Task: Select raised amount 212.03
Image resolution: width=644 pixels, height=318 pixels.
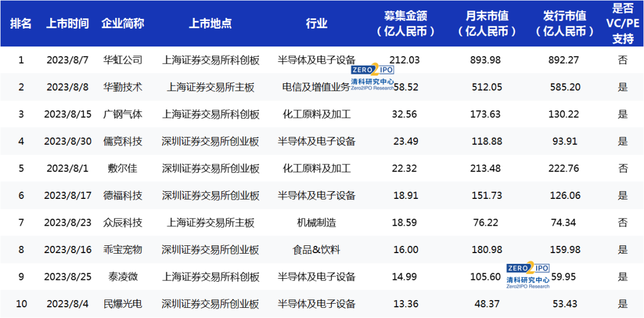Action: pyautogui.click(x=405, y=60)
